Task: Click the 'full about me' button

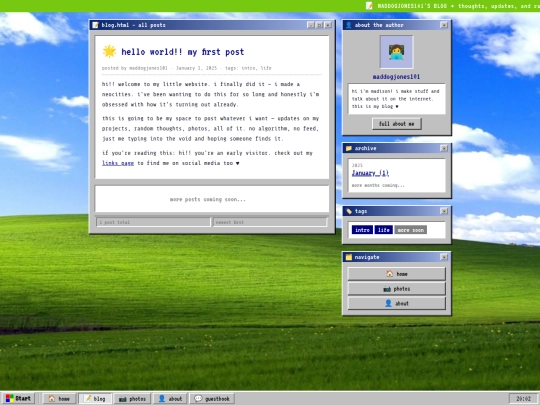Action: [396, 124]
